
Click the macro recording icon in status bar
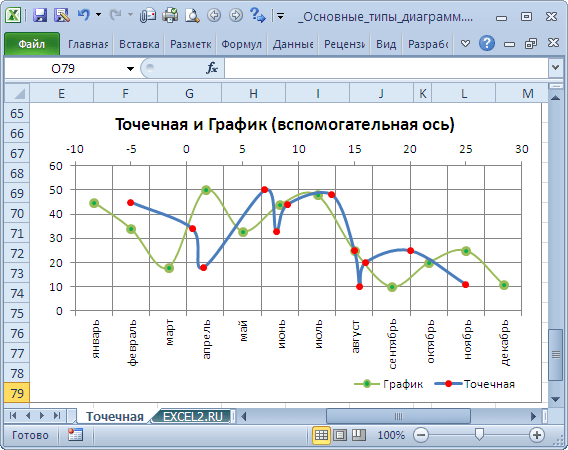75,434
